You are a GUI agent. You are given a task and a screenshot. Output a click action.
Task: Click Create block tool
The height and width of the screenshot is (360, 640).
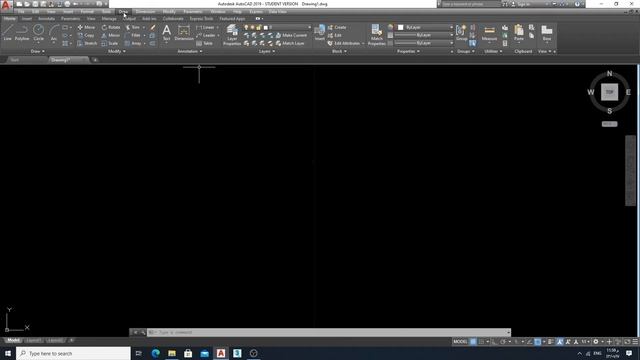click(x=337, y=27)
